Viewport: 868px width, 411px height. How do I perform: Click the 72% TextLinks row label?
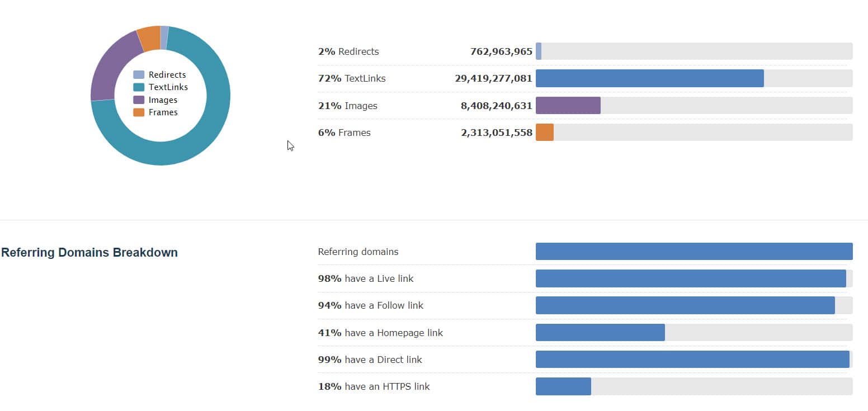pyautogui.click(x=352, y=78)
